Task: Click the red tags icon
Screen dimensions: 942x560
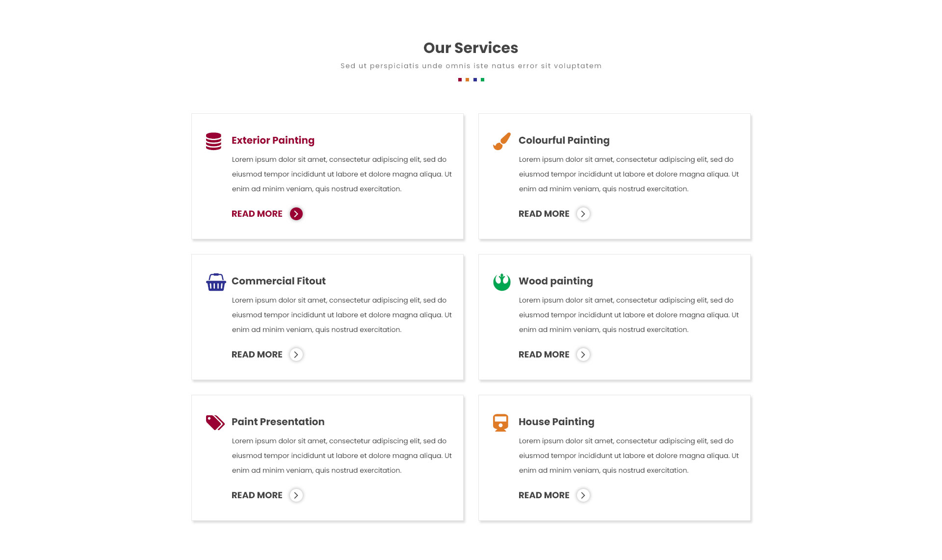Action: coord(215,423)
